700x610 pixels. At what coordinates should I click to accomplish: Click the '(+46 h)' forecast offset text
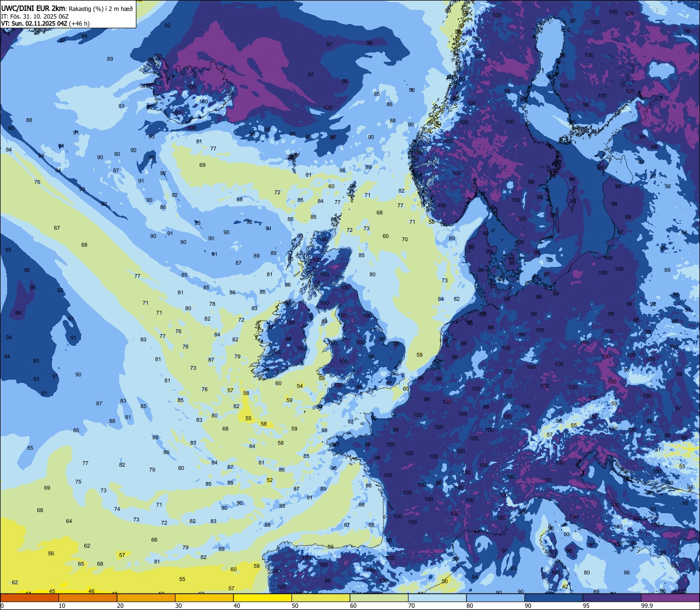tap(80, 24)
